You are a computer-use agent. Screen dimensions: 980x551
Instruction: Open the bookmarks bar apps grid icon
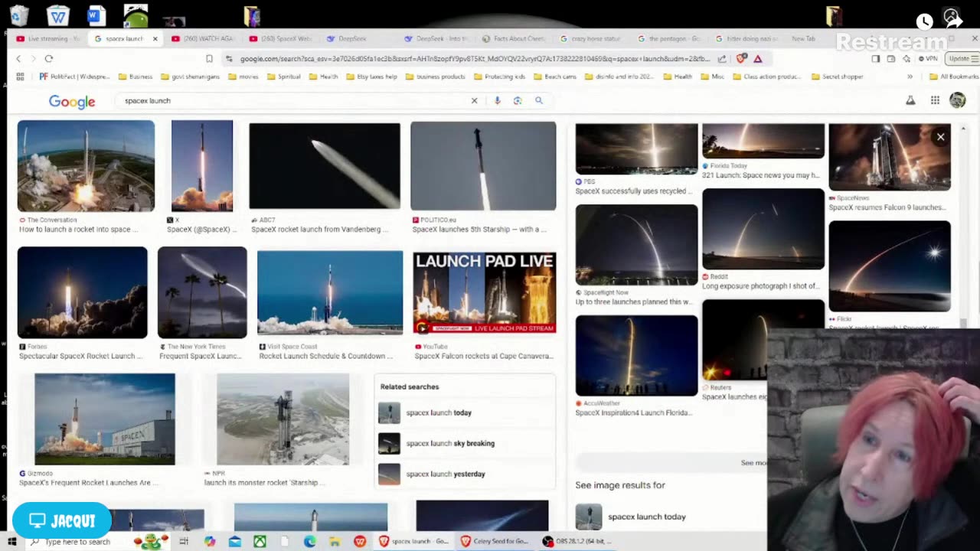pos(20,77)
